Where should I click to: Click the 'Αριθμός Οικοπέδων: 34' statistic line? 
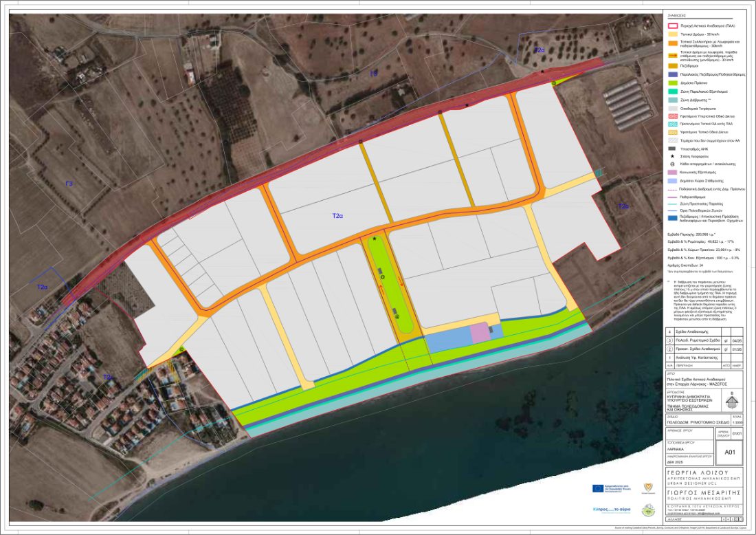point(686,265)
